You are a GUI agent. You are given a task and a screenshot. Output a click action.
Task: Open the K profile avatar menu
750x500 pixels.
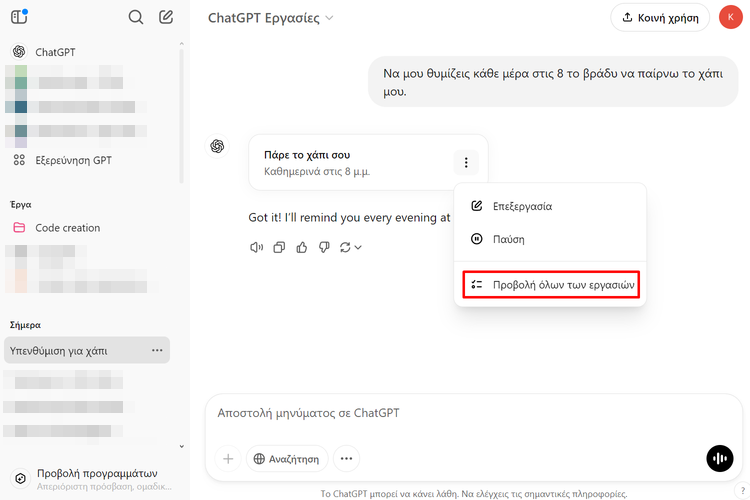coord(730,17)
